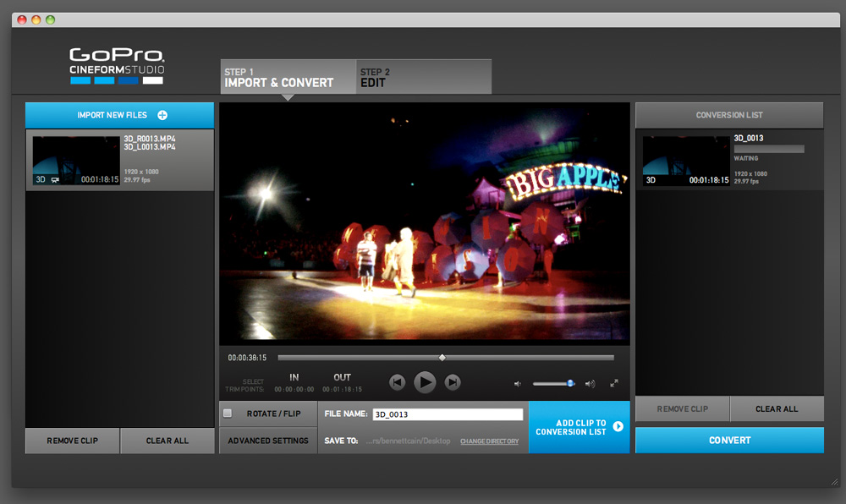Image resolution: width=846 pixels, height=504 pixels.
Task: Click the video scrub bar track
Action: tap(446, 358)
